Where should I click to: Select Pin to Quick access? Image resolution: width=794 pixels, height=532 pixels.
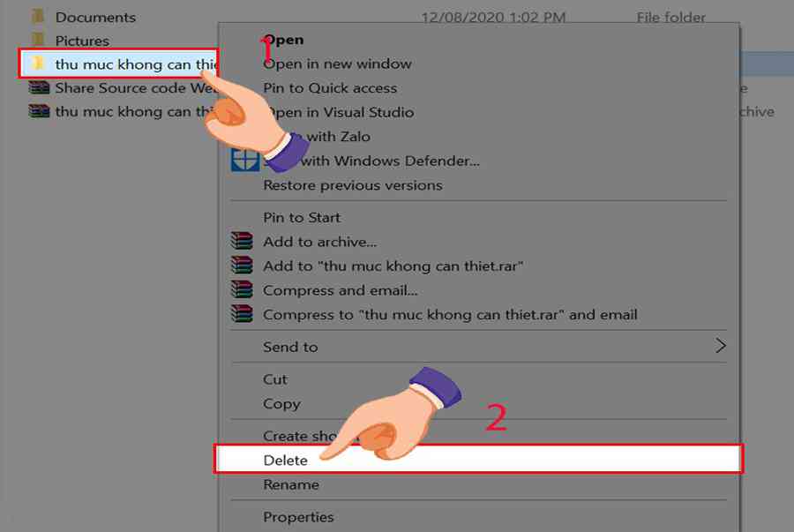330,88
